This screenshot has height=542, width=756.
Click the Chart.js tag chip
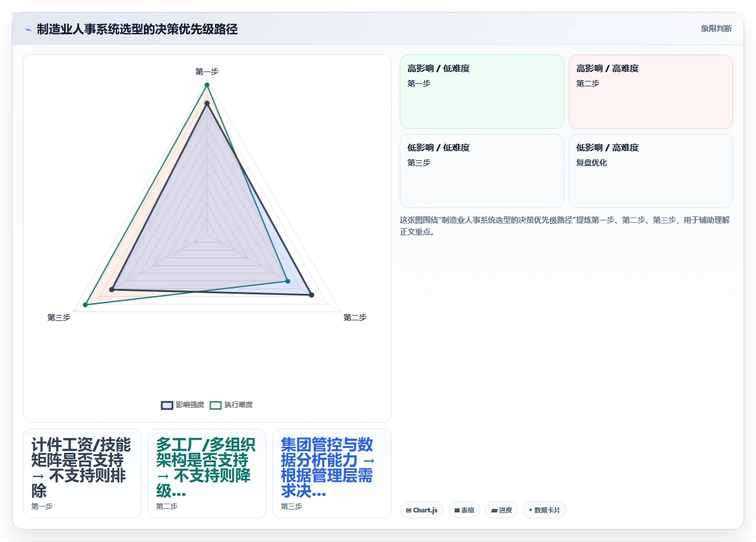(422, 510)
